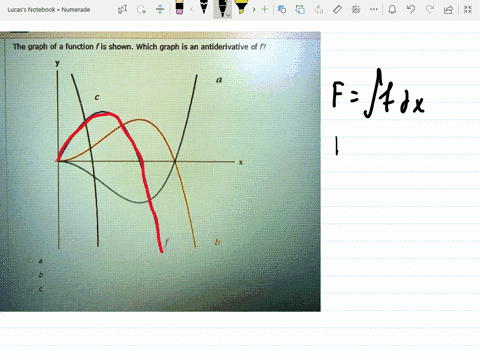
Task: Activate the Lasso Select tool
Action: coord(141,9)
